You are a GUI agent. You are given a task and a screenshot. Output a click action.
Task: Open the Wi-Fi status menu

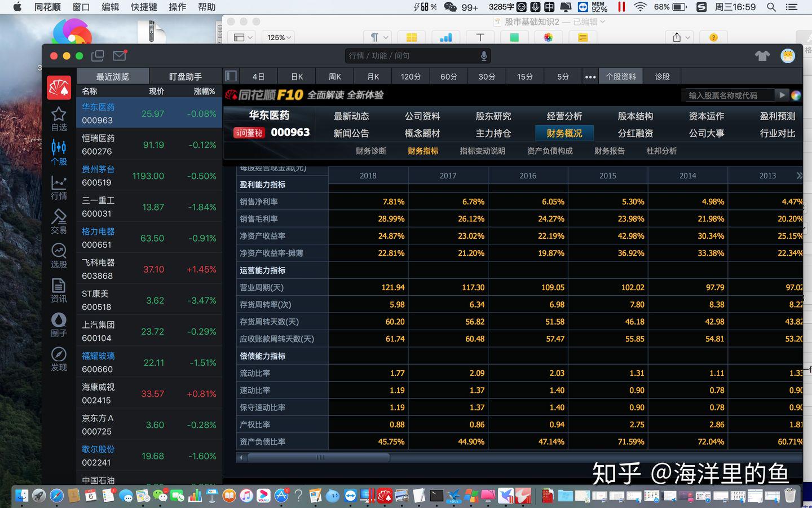point(640,7)
